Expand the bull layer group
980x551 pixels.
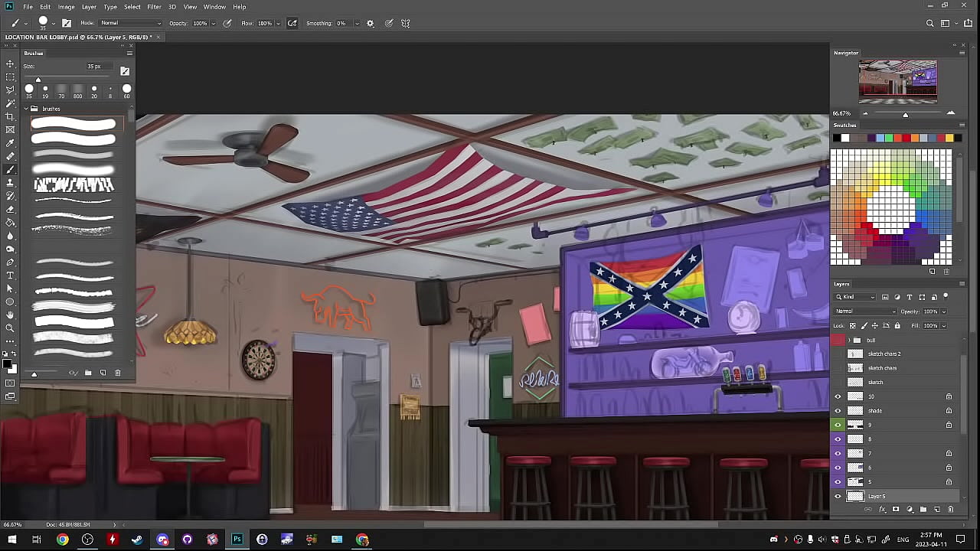pyautogui.click(x=848, y=340)
